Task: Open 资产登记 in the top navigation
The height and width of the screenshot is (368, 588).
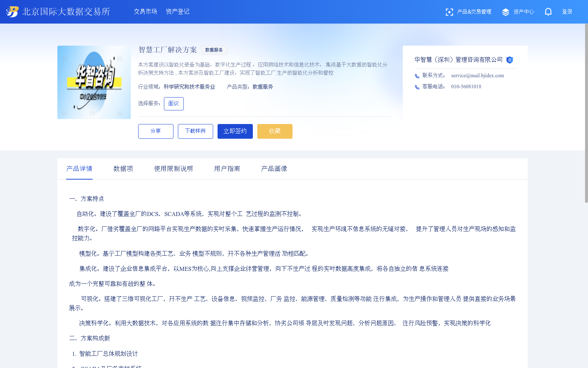Action: coord(178,12)
